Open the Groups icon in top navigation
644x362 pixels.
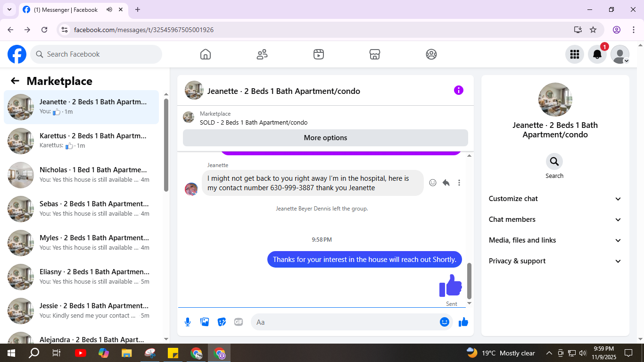click(x=431, y=54)
